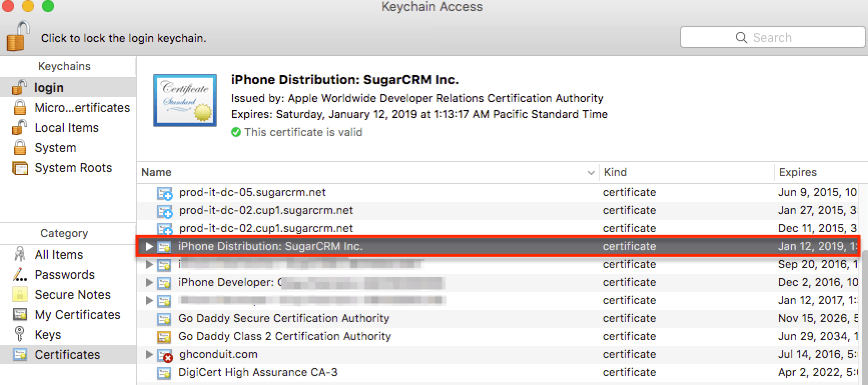Click the Nov 15, 2026 expiry cell

coord(818,318)
